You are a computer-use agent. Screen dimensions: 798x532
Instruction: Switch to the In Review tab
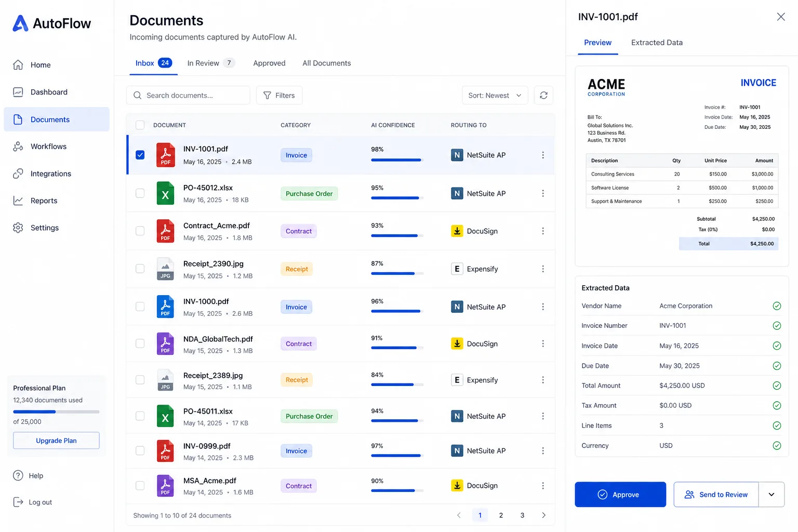coord(211,63)
